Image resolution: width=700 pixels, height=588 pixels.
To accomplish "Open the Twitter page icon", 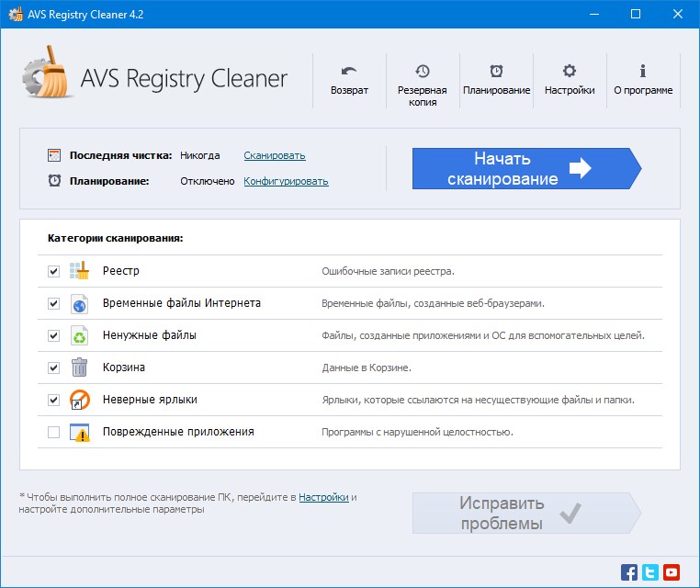I will click(x=650, y=572).
